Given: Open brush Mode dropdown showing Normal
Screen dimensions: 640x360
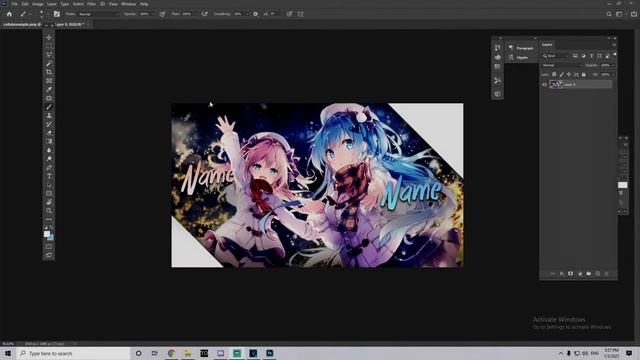Looking at the screenshot, I should pyautogui.click(x=99, y=14).
